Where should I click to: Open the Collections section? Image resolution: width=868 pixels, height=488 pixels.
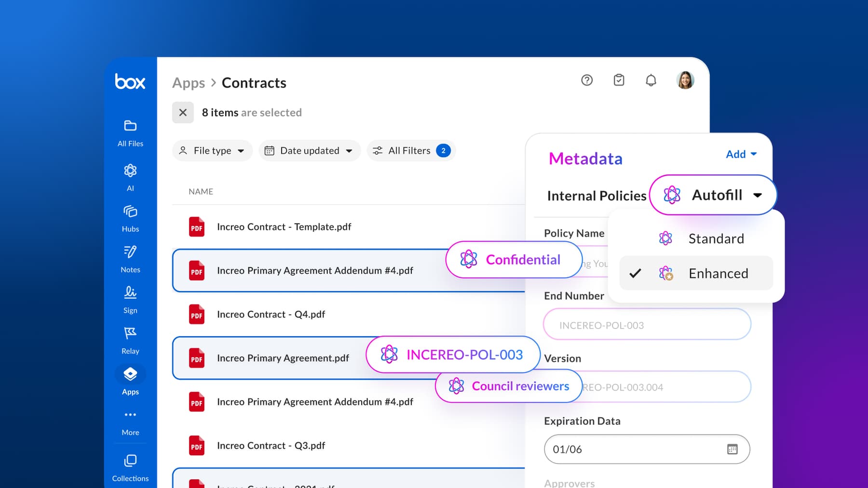tap(130, 466)
